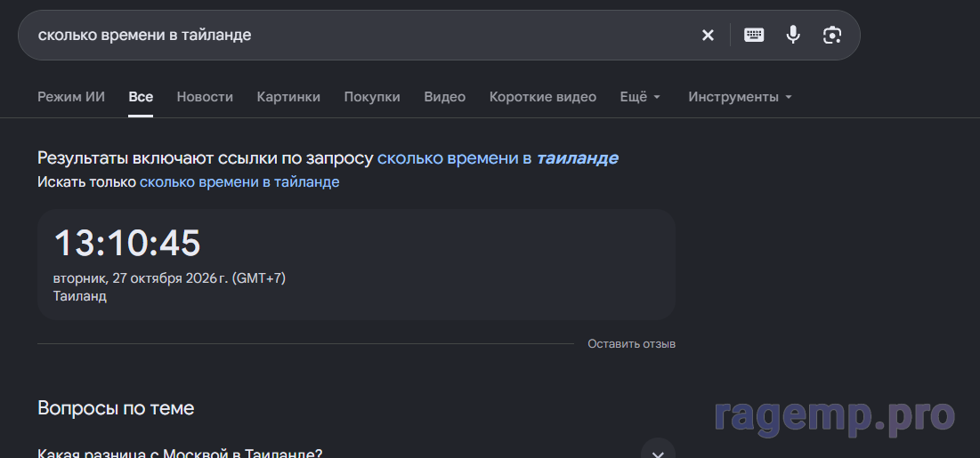Click the 'Таиланд' location label

(80, 296)
